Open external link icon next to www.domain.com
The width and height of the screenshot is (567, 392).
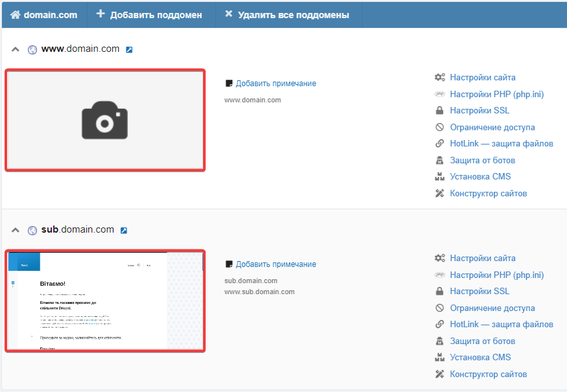click(x=129, y=49)
